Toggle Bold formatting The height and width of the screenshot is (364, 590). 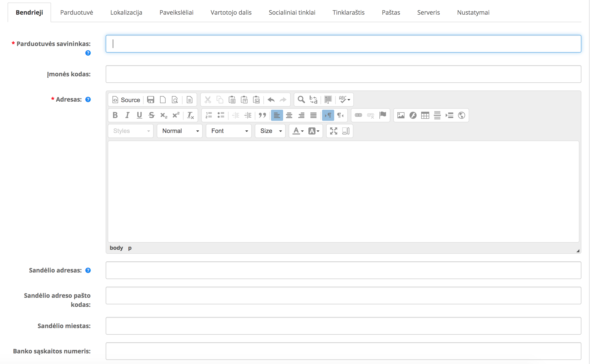click(x=115, y=116)
